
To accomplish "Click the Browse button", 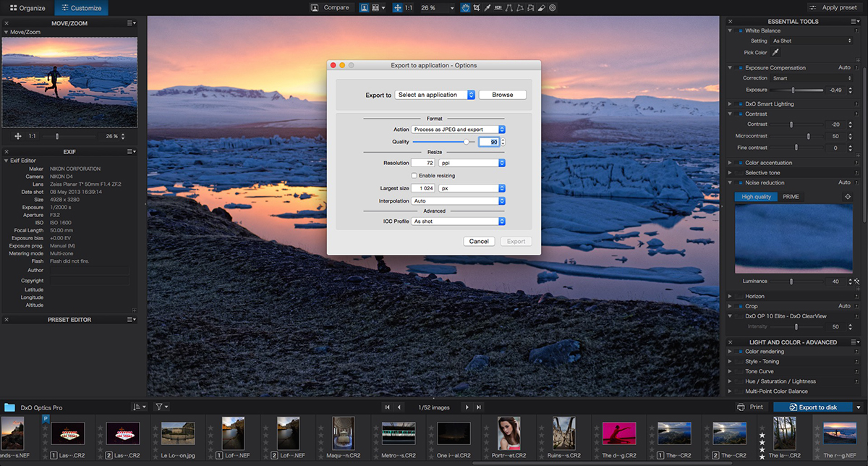I will click(502, 95).
